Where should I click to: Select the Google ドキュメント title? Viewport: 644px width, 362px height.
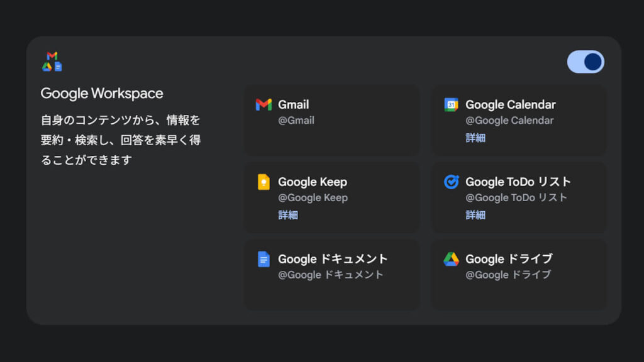tap(333, 259)
